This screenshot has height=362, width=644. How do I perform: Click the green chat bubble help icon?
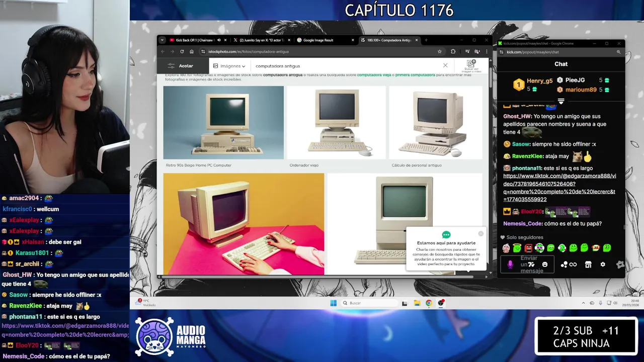446,235
